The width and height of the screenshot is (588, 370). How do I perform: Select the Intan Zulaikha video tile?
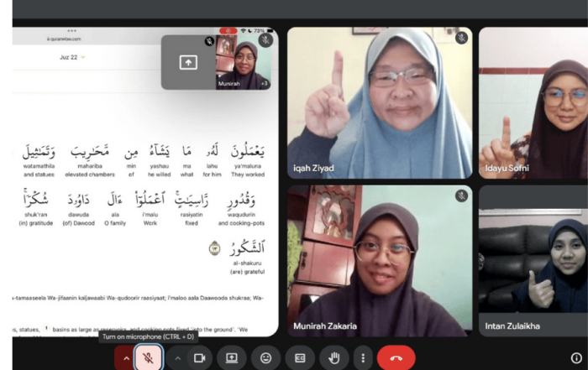point(533,261)
